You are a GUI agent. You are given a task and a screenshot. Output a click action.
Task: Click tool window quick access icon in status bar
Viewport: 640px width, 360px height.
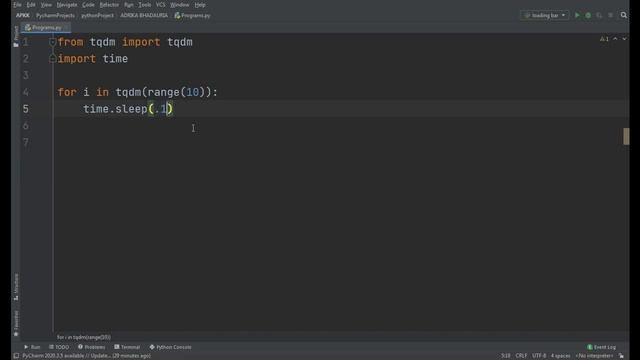(x=16, y=356)
